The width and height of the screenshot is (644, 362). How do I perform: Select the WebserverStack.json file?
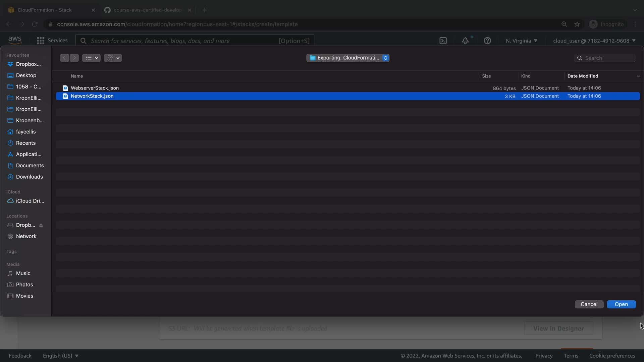click(x=95, y=88)
